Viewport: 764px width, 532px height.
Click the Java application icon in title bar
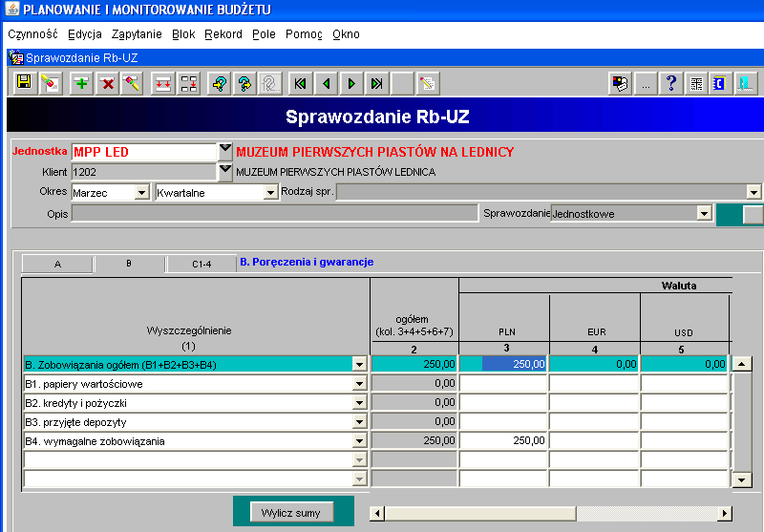[11, 9]
